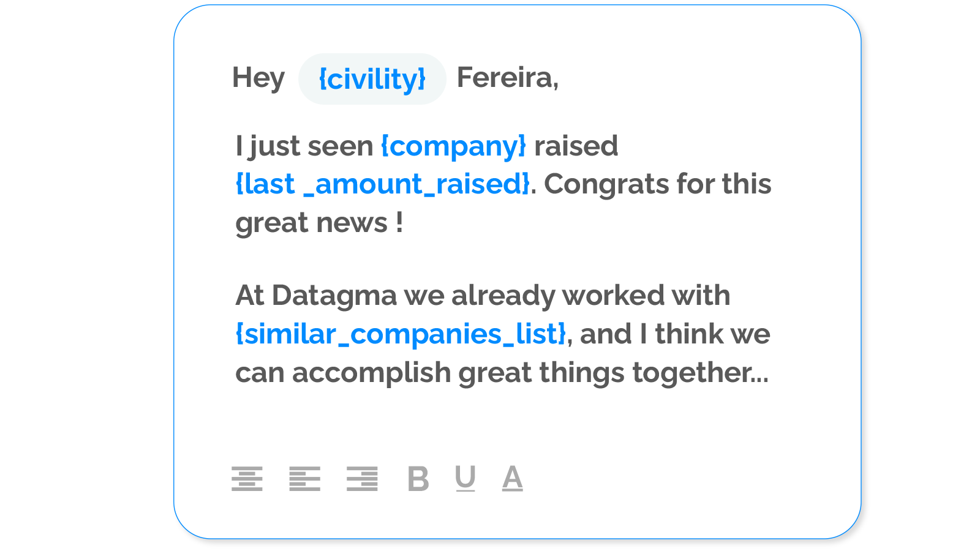
Task: Click the word "Datagma" in the message
Action: coord(334,296)
